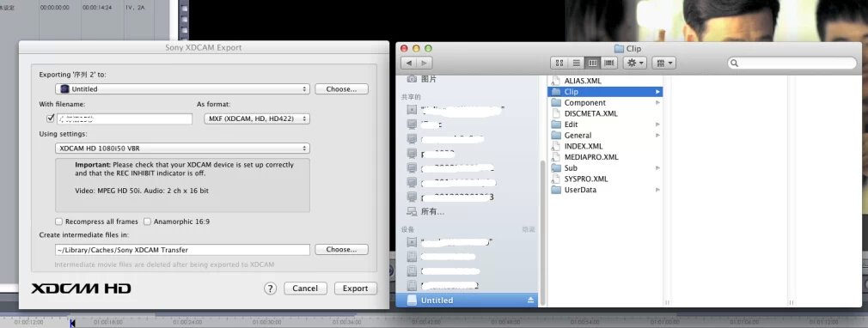This screenshot has width=868, height=328.
Task: Open the Finder arrange-by menu
Action: tap(663, 63)
